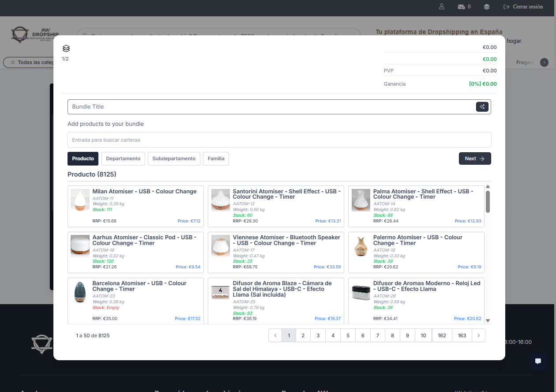Click the product list scrollbar thumb
The height and width of the screenshot is (392, 556).
click(x=488, y=201)
